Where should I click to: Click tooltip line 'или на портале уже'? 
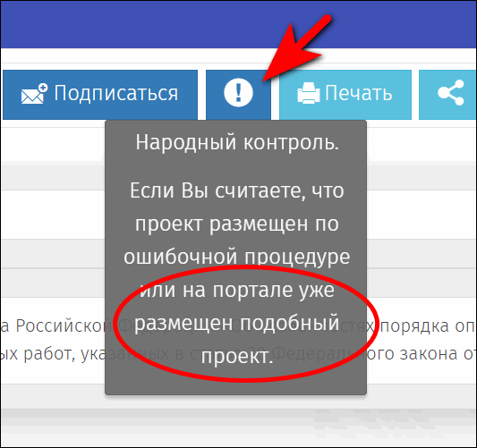[237, 291]
